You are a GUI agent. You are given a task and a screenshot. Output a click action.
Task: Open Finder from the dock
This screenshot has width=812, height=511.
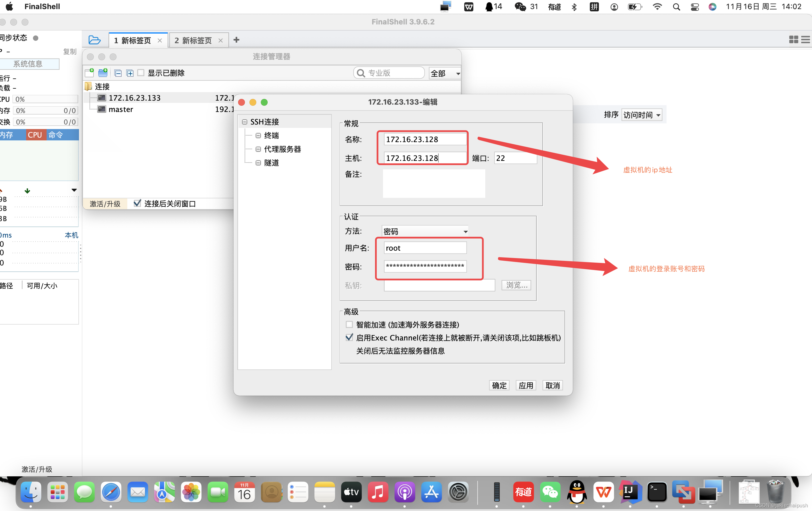click(x=31, y=492)
